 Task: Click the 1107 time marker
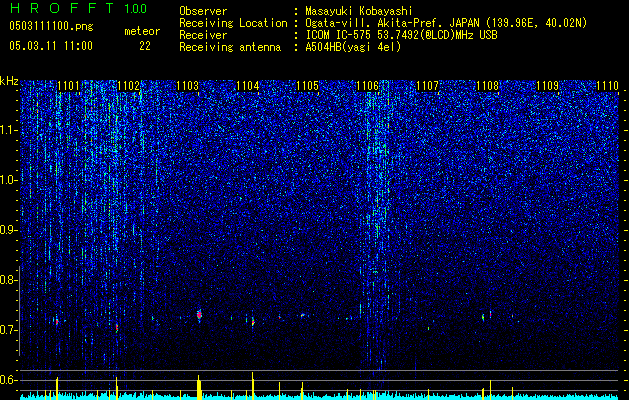point(428,86)
